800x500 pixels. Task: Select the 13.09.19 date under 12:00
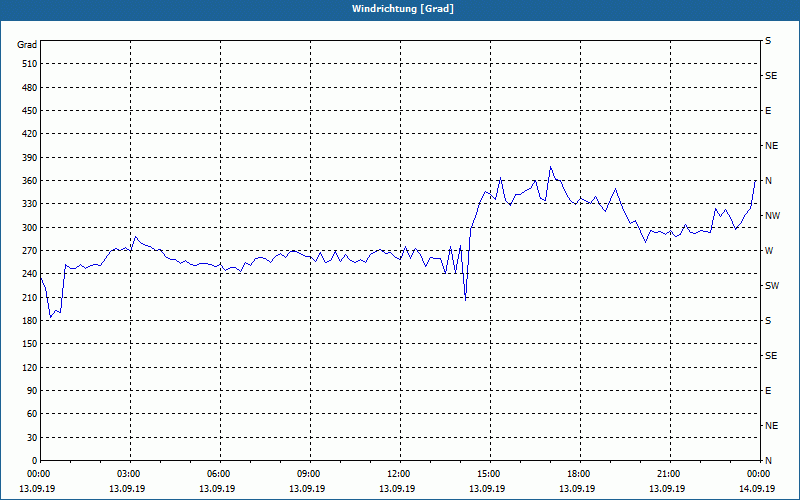[x=397, y=489]
